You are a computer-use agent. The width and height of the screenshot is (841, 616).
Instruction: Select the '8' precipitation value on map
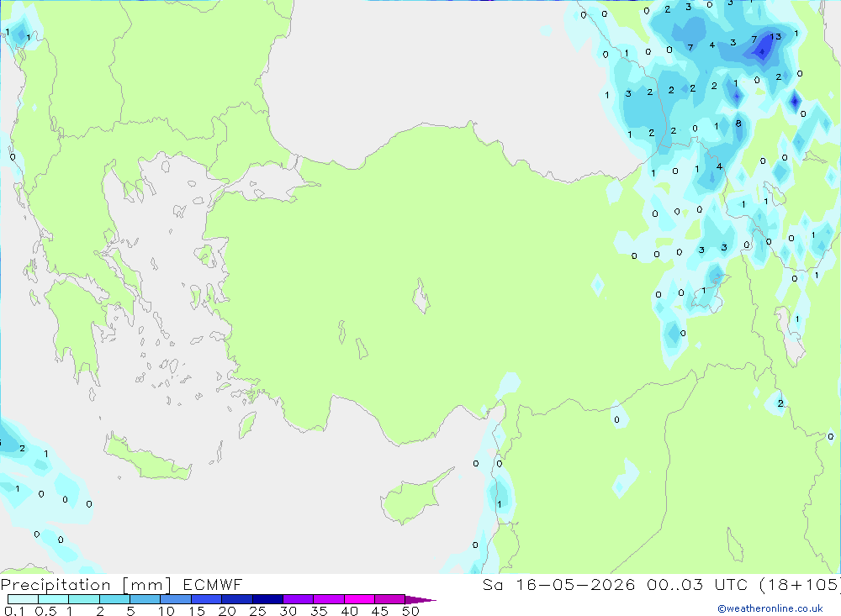pos(738,124)
